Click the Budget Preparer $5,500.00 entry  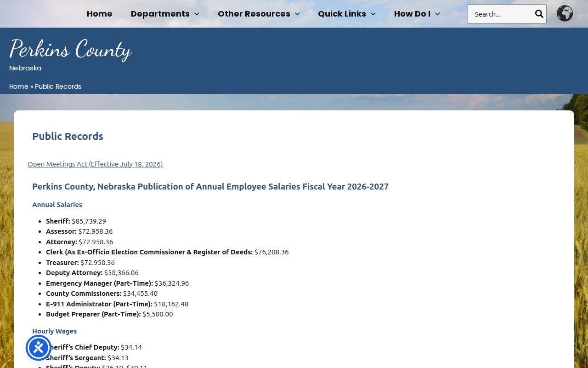pos(109,314)
